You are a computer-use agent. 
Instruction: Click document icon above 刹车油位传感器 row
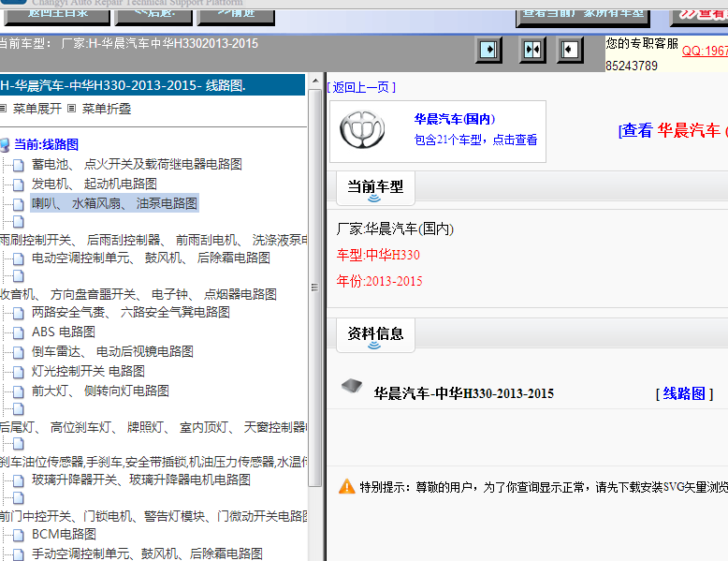(18, 444)
